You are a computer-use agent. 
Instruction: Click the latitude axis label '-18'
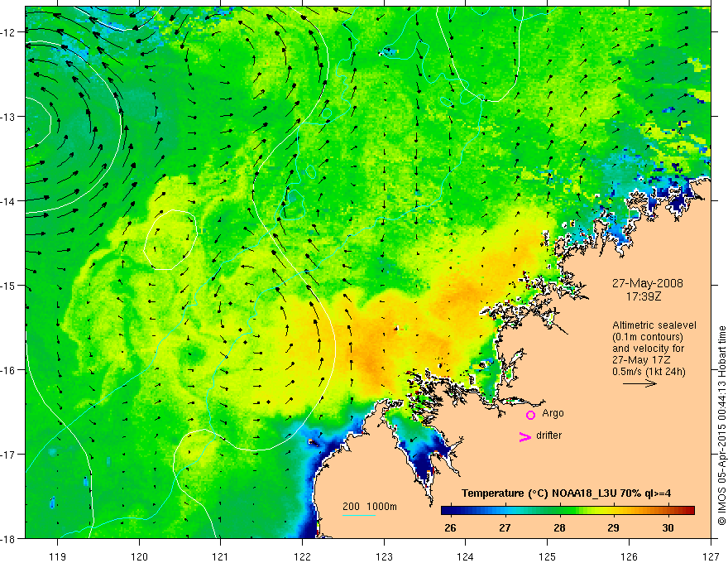pos(8,538)
